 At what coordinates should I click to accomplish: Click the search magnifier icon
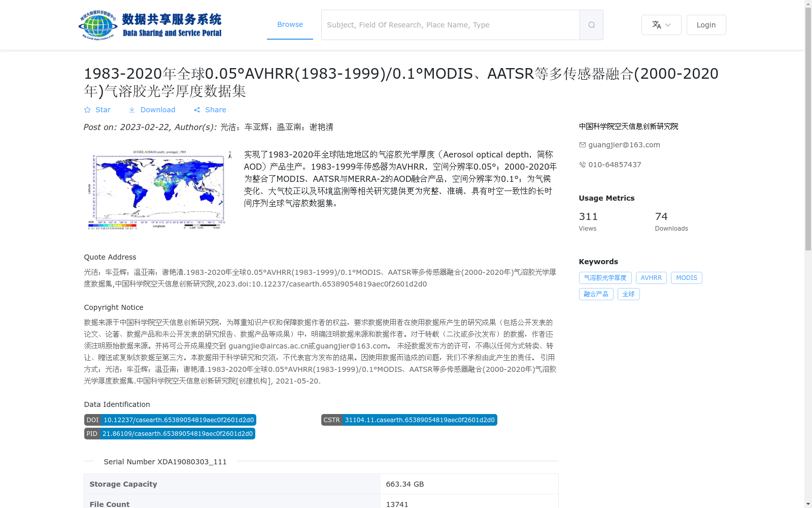click(591, 25)
